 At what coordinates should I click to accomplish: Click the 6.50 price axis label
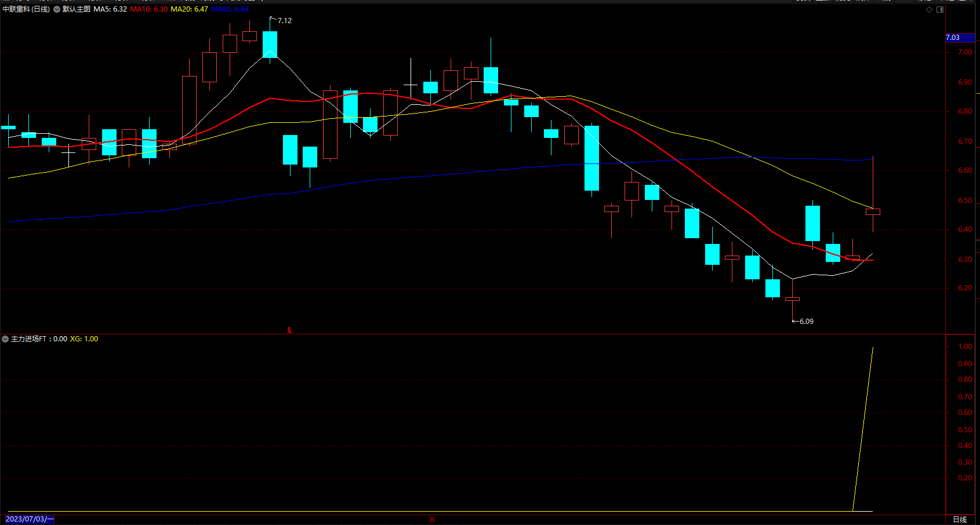[965, 200]
